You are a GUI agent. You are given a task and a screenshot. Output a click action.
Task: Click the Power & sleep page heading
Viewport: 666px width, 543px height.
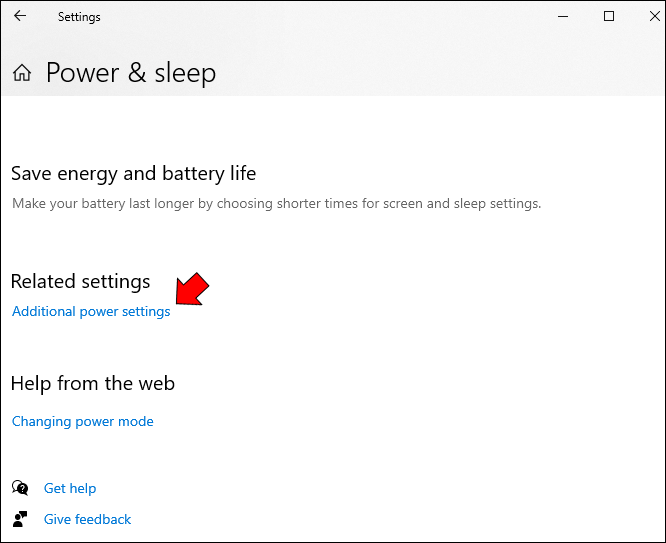pos(131,73)
